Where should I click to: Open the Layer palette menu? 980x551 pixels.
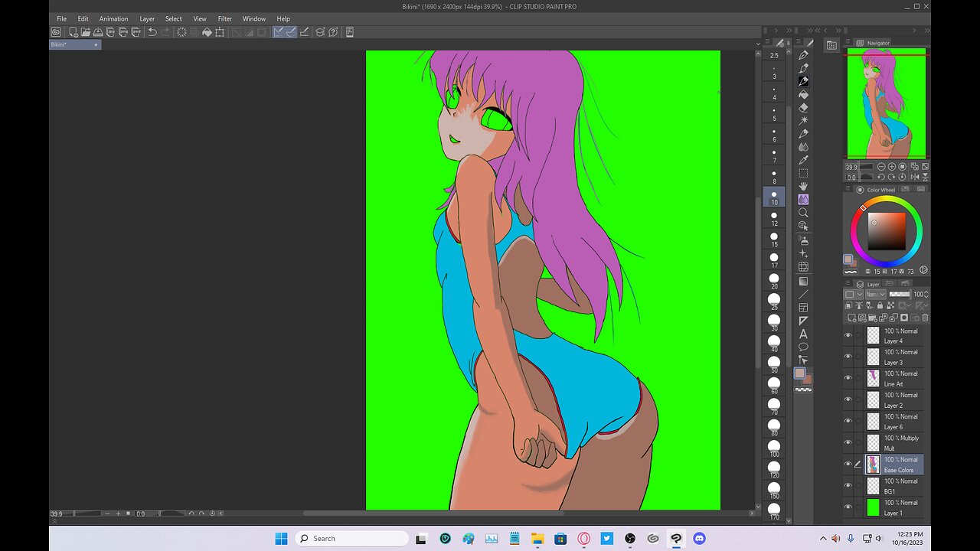[849, 284]
